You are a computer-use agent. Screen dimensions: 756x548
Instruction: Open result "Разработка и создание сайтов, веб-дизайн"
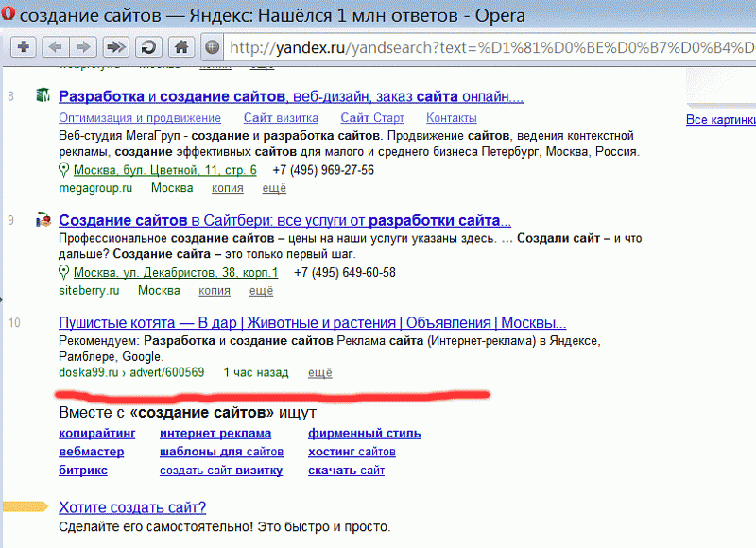click(x=291, y=96)
